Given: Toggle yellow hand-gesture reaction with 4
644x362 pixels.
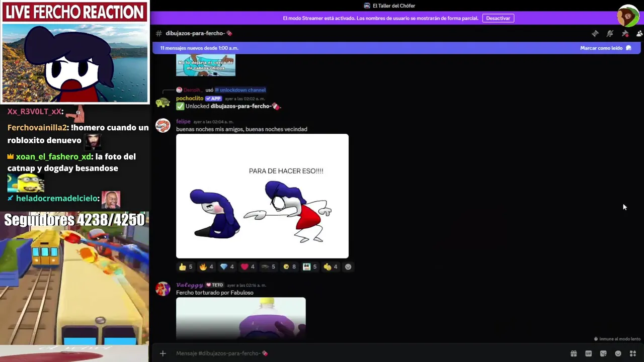Looking at the screenshot, I should pos(331,267).
